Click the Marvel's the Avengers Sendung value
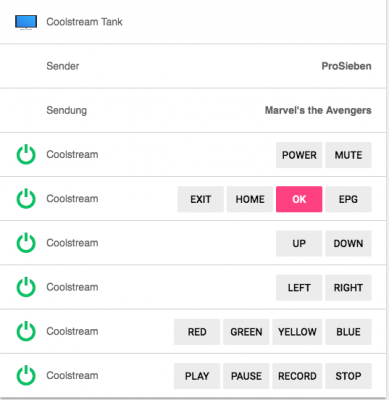Viewport: 389px width, 400px height. tap(318, 110)
